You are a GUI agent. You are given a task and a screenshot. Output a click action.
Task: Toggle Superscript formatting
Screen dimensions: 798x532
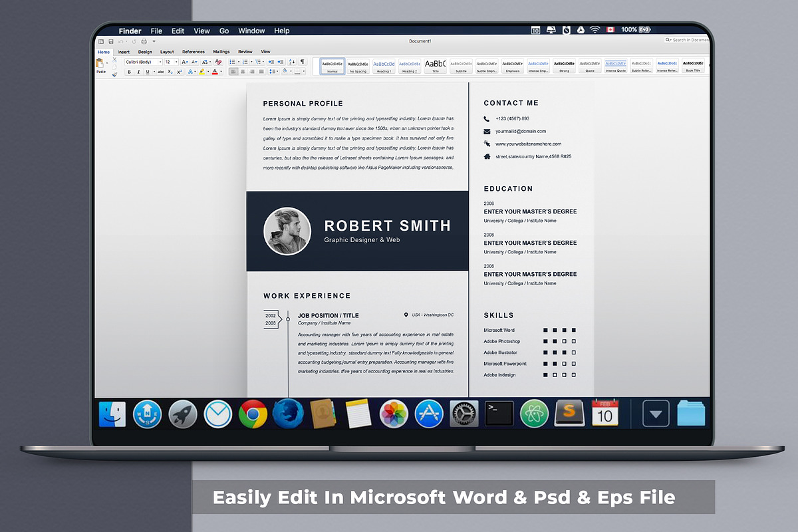click(x=180, y=72)
